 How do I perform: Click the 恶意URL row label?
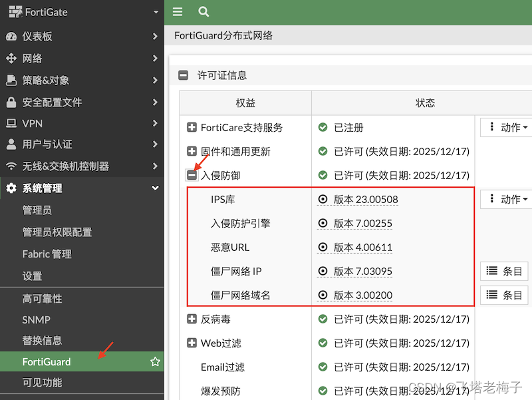[x=230, y=247]
